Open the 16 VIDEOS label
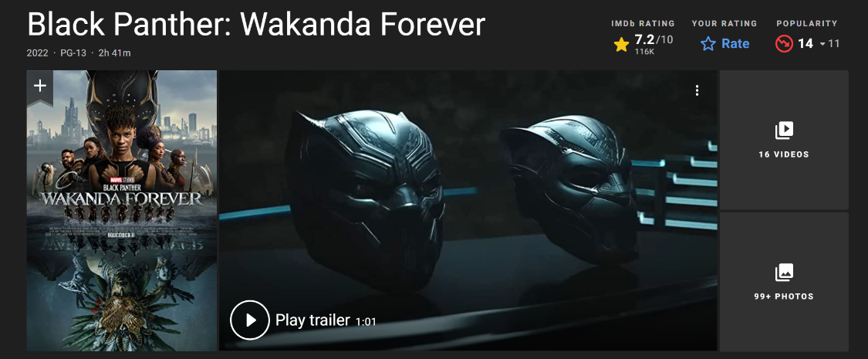The image size is (868, 359). 784,154
